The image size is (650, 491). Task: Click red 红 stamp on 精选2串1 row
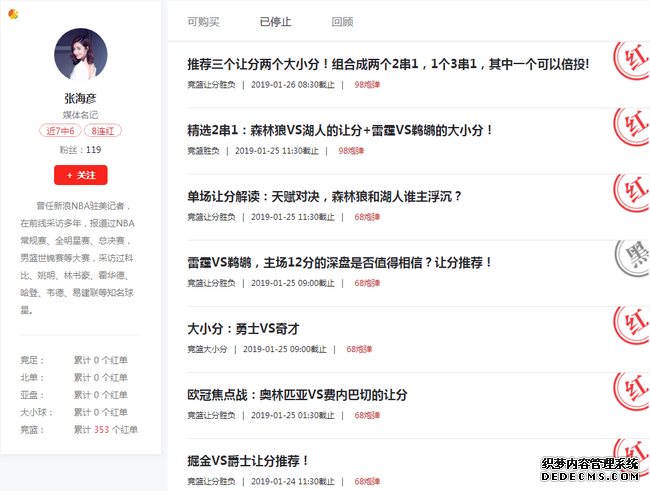point(631,126)
